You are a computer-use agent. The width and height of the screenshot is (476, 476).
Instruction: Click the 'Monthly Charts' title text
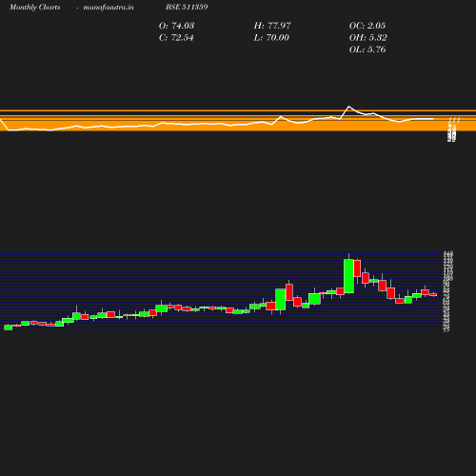[x=35, y=8]
